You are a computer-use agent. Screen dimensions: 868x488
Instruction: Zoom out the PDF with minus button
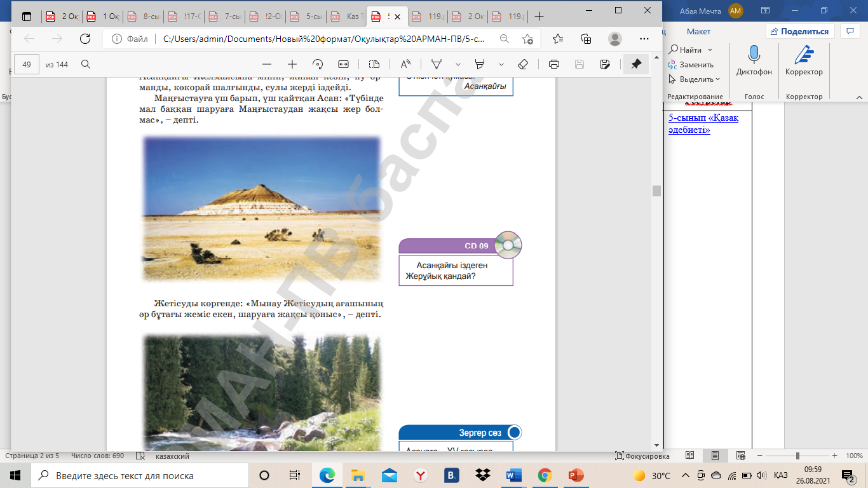267,64
